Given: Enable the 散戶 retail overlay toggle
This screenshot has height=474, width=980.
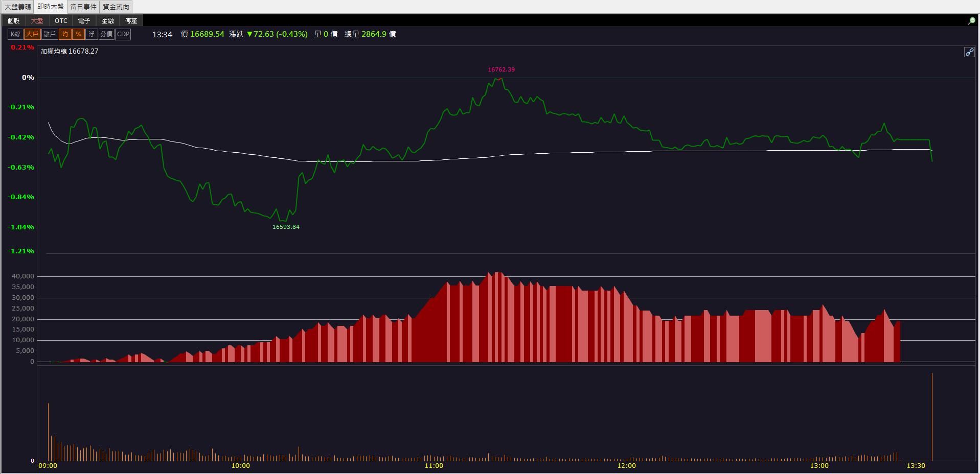Looking at the screenshot, I should click(x=50, y=34).
